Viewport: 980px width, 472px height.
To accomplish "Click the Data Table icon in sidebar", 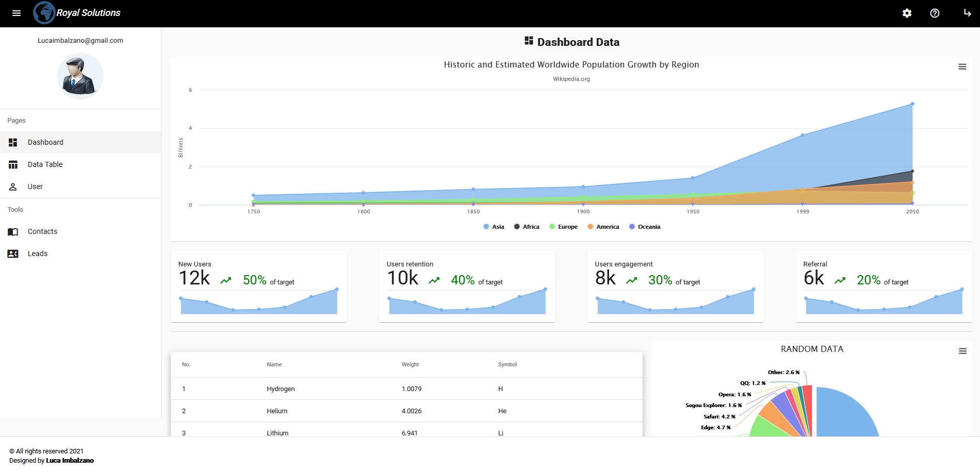I will coord(13,164).
